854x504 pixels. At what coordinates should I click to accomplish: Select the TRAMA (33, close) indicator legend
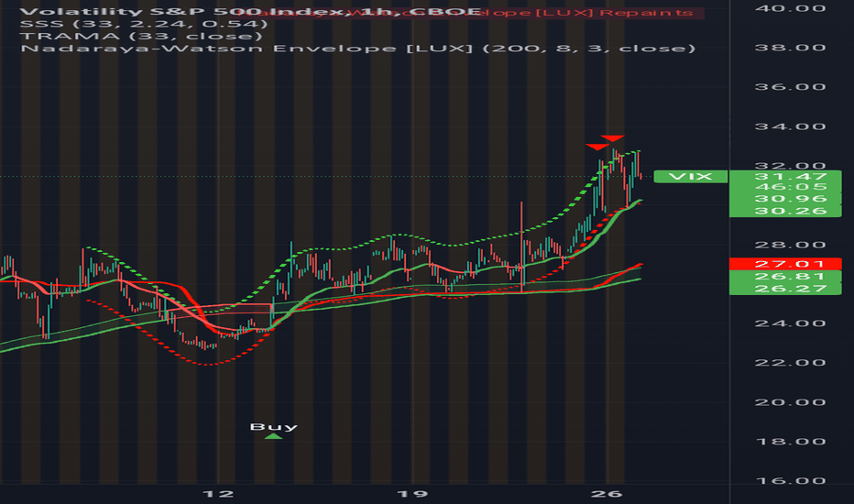141,36
